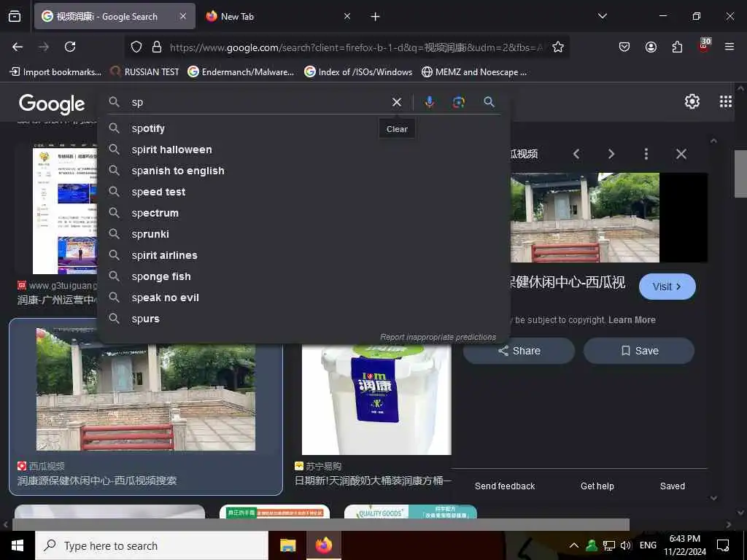Open Google quick settings gear icon
Image resolution: width=747 pixels, height=560 pixels.
pos(692,101)
